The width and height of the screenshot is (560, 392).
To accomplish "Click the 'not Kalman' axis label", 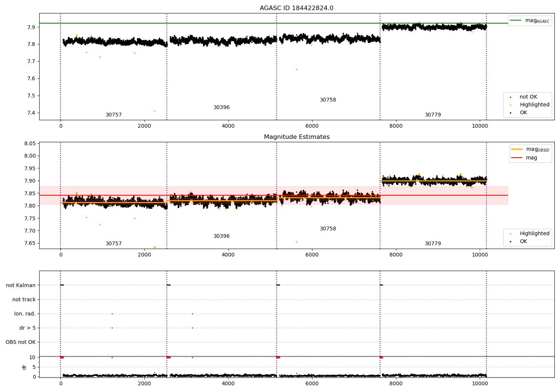I will (21, 286).
